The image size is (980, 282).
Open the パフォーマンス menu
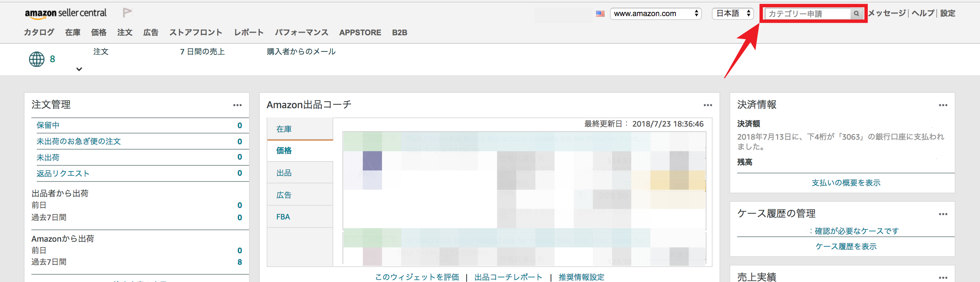point(302,33)
